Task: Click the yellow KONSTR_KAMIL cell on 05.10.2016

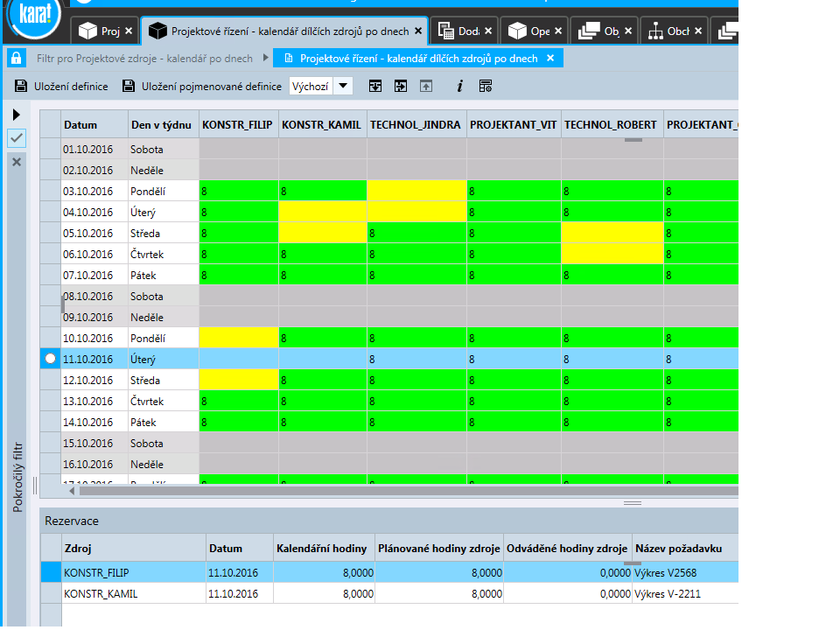Action: click(323, 233)
